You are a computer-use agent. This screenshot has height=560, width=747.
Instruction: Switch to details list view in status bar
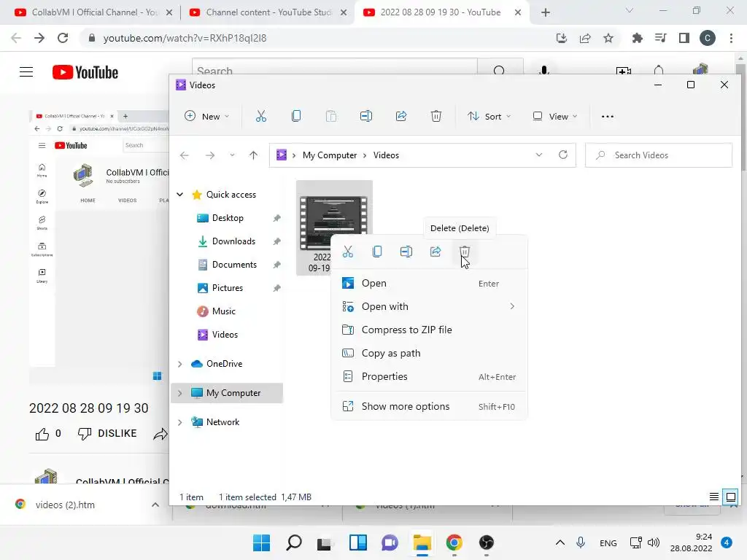[x=713, y=497]
